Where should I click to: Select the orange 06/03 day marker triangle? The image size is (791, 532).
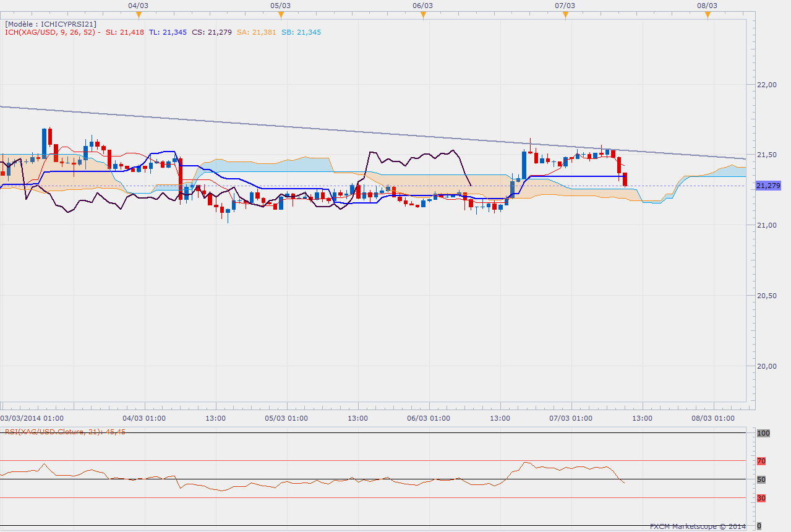[423, 15]
